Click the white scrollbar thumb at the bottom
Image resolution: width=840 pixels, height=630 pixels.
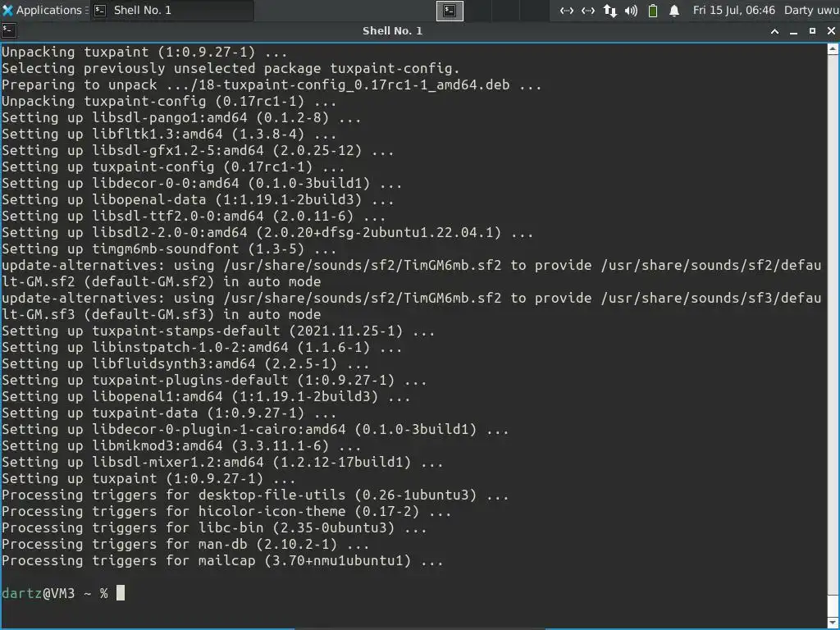(x=833, y=605)
